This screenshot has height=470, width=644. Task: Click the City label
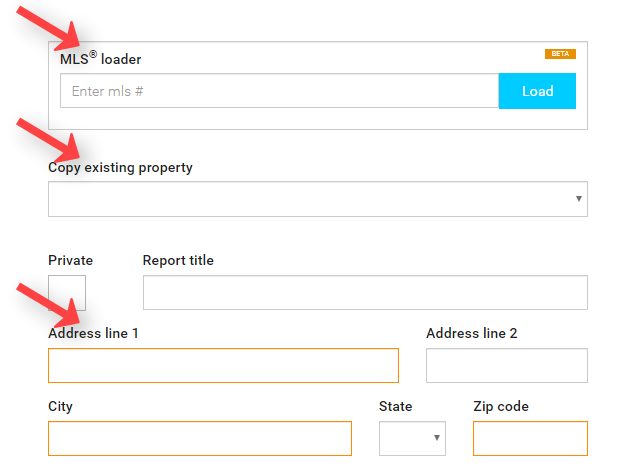(60, 406)
